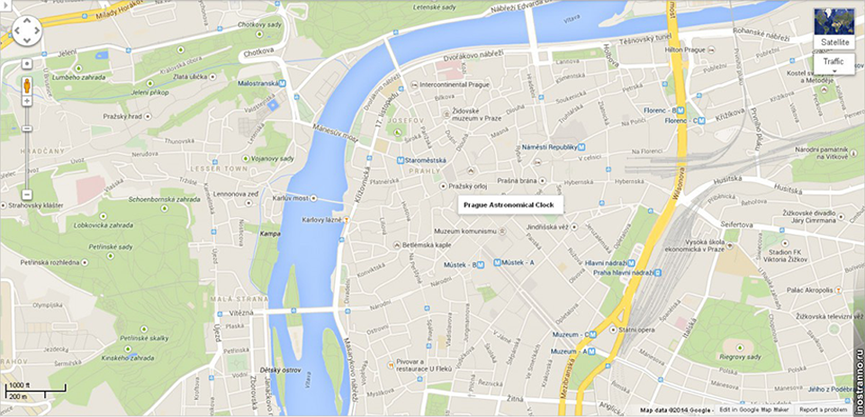Open the Traffic layer dropdown
The width and height of the screenshot is (865, 417).
coord(834,65)
